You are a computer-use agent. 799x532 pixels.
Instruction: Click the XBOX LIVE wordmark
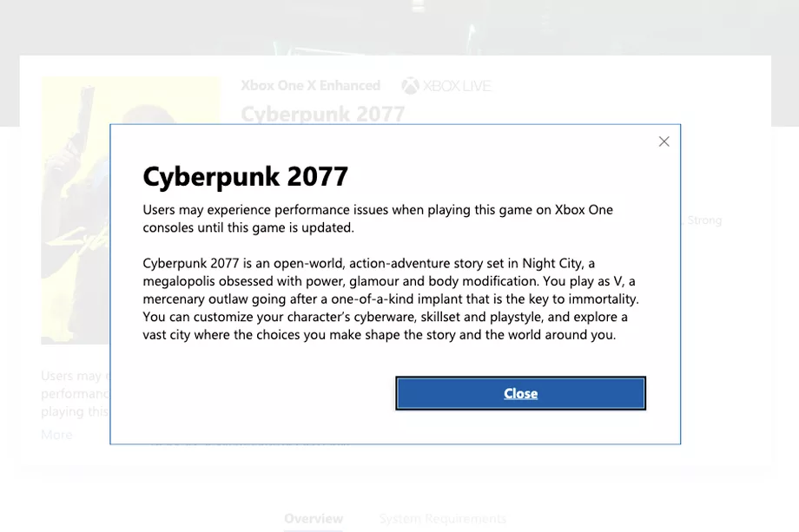click(x=457, y=85)
